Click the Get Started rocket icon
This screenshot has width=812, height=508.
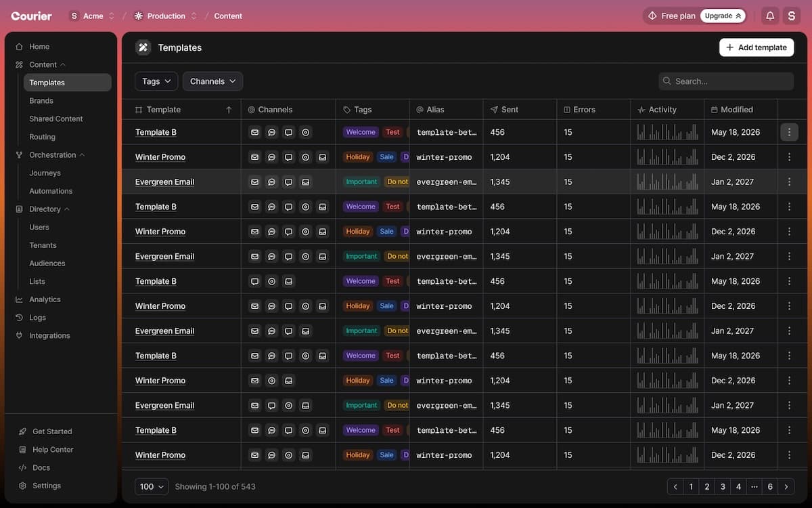click(x=23, y=431)
